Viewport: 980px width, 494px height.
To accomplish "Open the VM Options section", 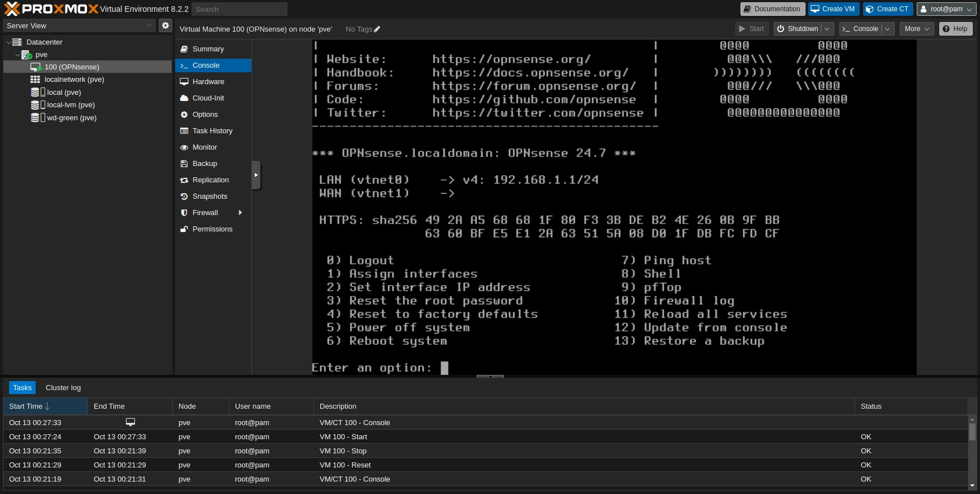I will [x=213, y=115].
